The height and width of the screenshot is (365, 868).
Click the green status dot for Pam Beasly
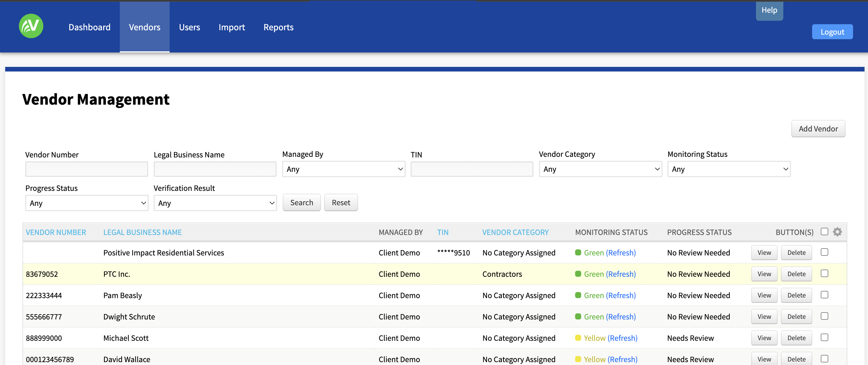[x=578, y=295]
